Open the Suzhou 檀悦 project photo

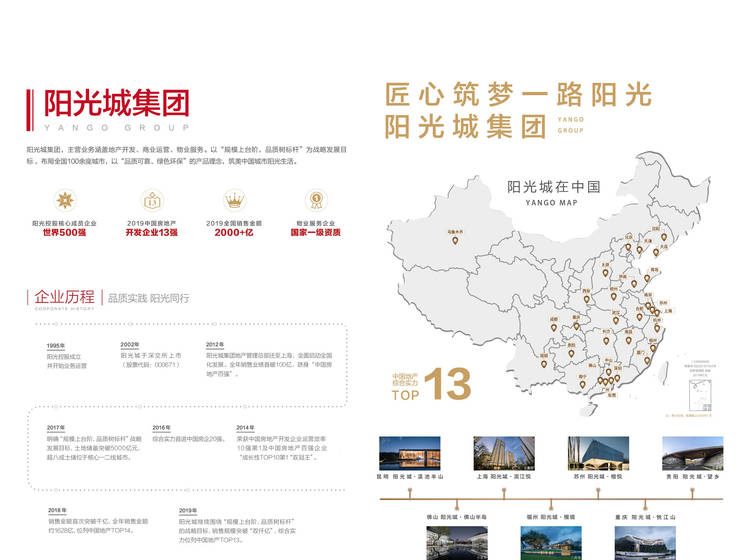point(598,453)
